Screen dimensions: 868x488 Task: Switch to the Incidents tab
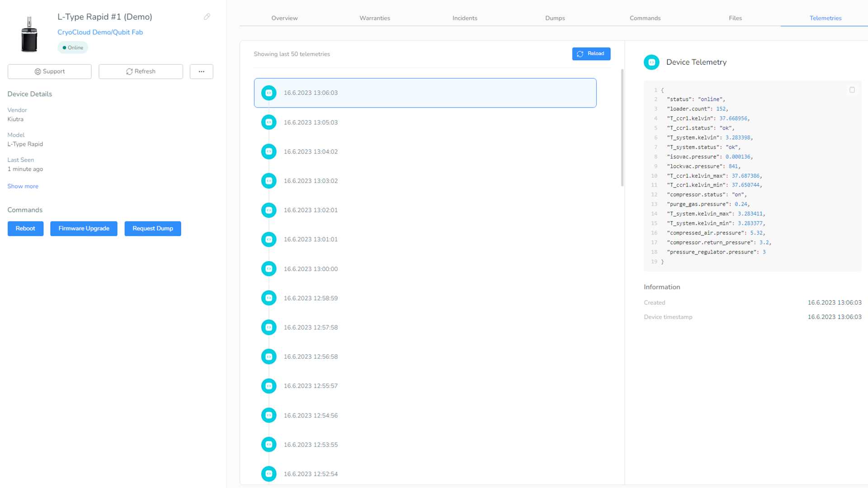[465, 18]
